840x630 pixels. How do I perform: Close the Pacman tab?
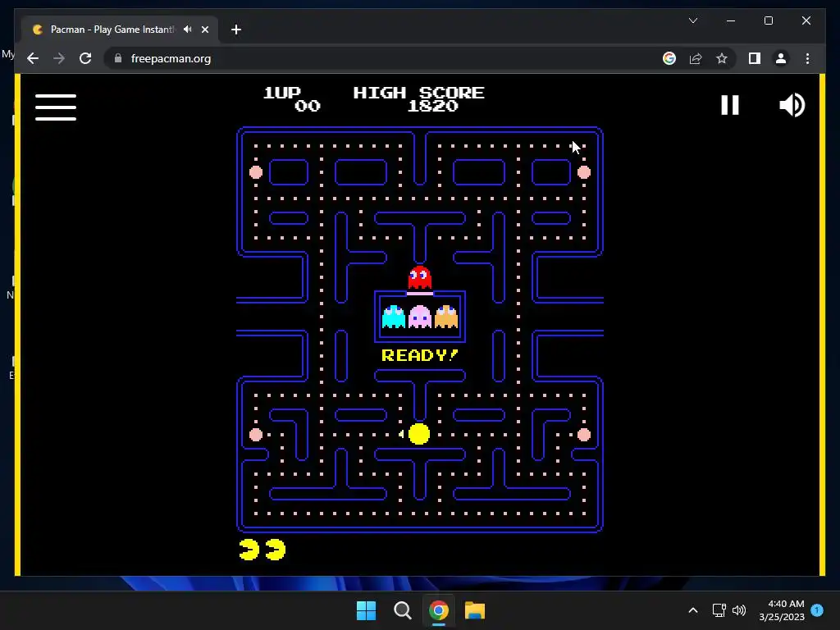(x=204, y=30)
